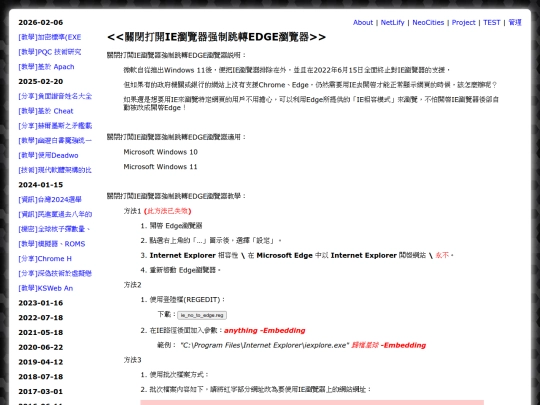This screenshot has height=405, width=540.
Task: Open the [資訊]台灣2024選舉 sidebar article
Action: (50, 200)
